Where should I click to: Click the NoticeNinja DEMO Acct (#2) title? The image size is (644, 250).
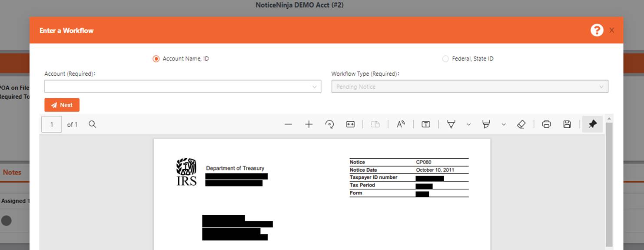coord(300,5)
